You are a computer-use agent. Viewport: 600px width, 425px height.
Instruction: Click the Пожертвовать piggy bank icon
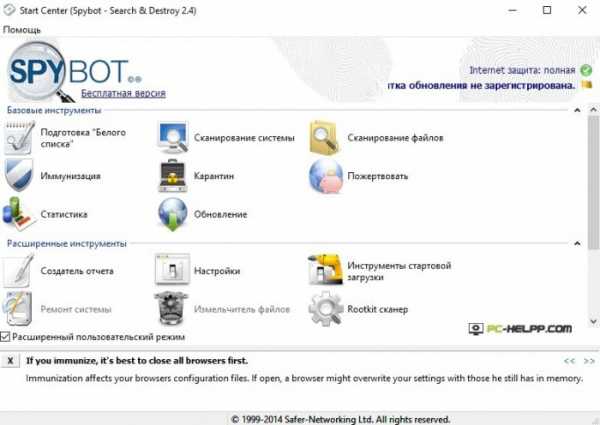(x=325, y=176)
